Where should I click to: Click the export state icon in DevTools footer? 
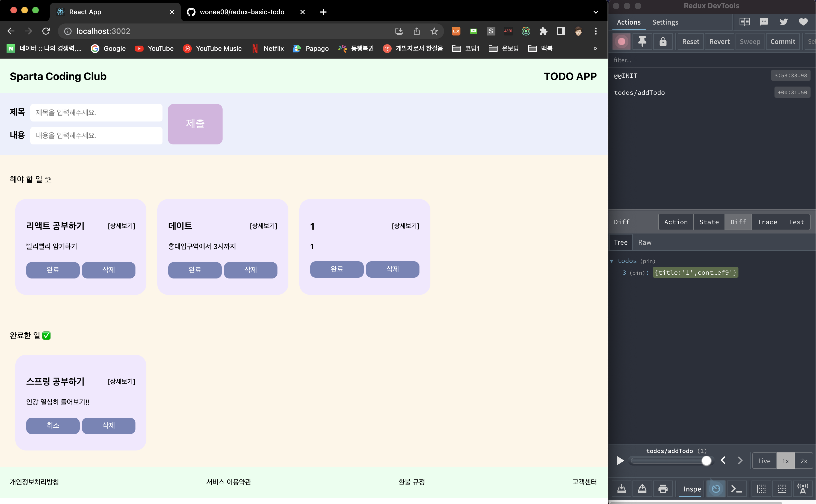pyautogui.click(x=642, y=489)
